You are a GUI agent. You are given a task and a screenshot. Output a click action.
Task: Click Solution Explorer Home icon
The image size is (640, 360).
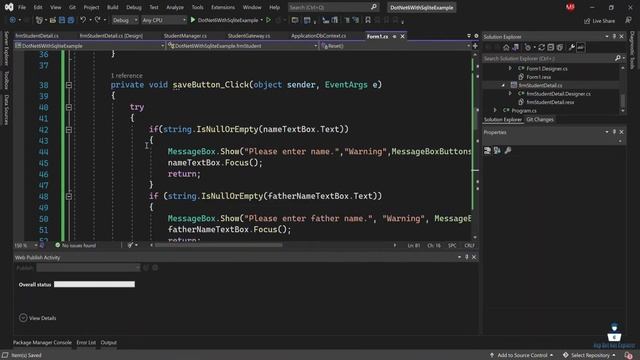tap(506, 48)
